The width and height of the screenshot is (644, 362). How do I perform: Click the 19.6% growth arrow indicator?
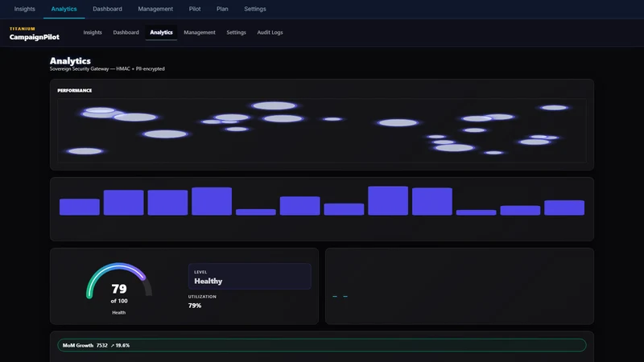tap(120, 346)
